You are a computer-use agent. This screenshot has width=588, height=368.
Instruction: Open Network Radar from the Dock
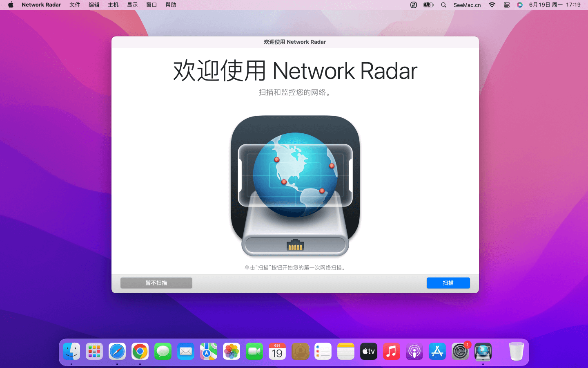[x=483, y=352]
